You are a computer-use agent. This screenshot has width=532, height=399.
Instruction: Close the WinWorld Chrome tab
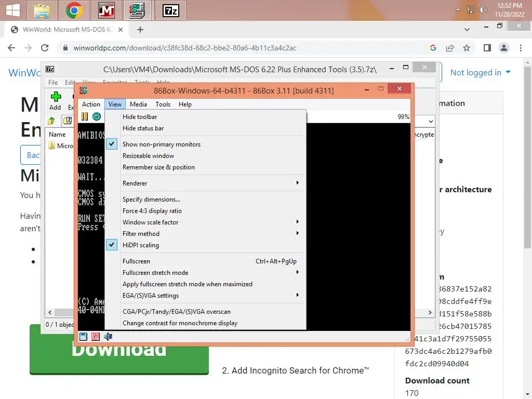click(121, 30)
